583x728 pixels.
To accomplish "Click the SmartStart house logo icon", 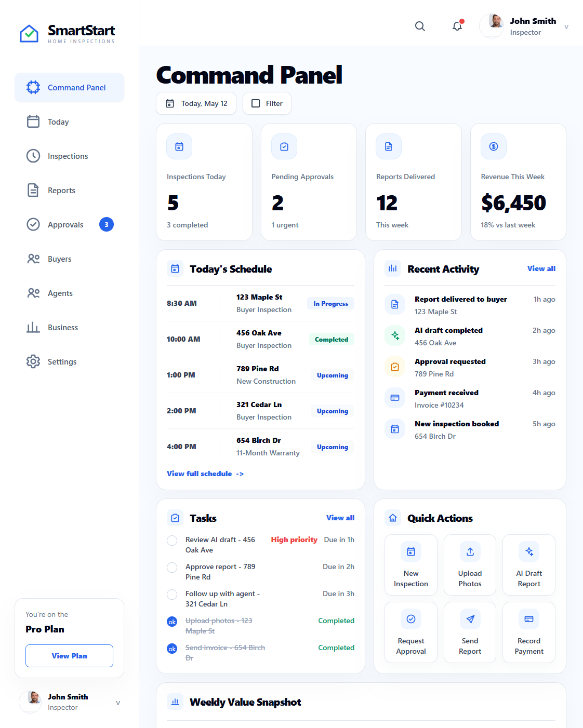I will [29, 34].
